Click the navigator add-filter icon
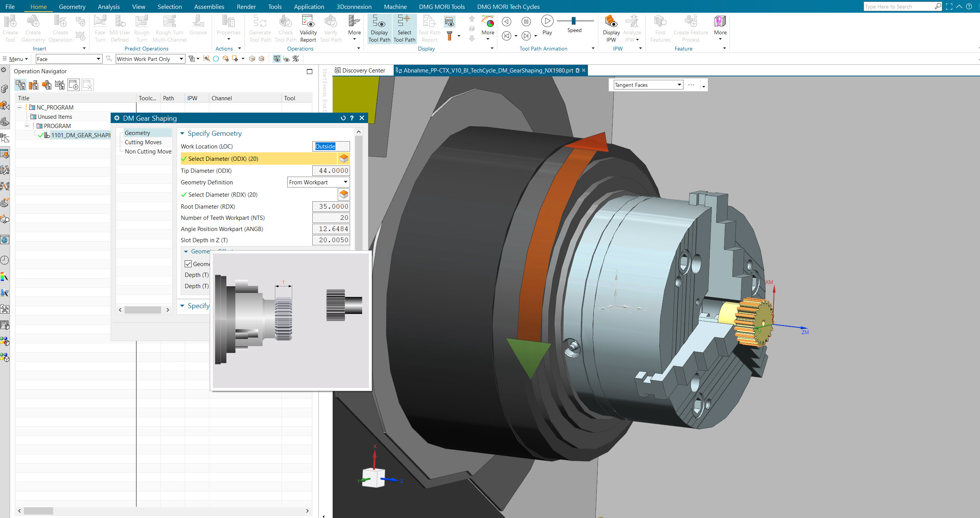980x518 pixels. coord(74,85)
